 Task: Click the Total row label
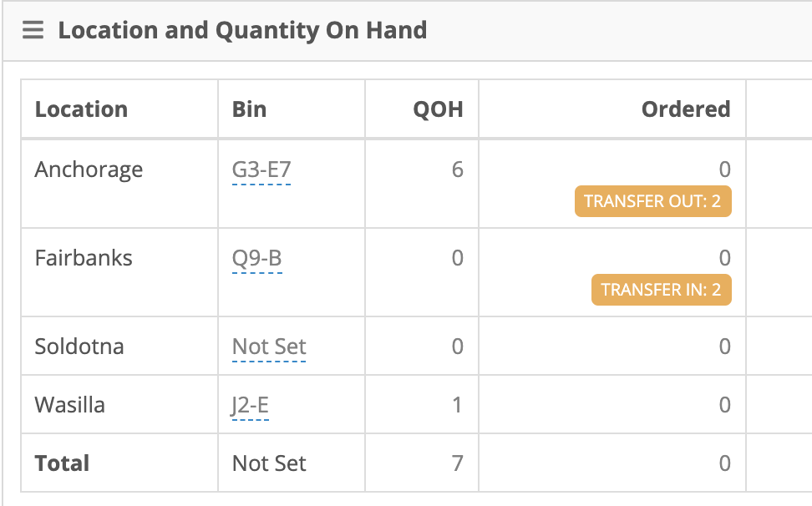62,463
